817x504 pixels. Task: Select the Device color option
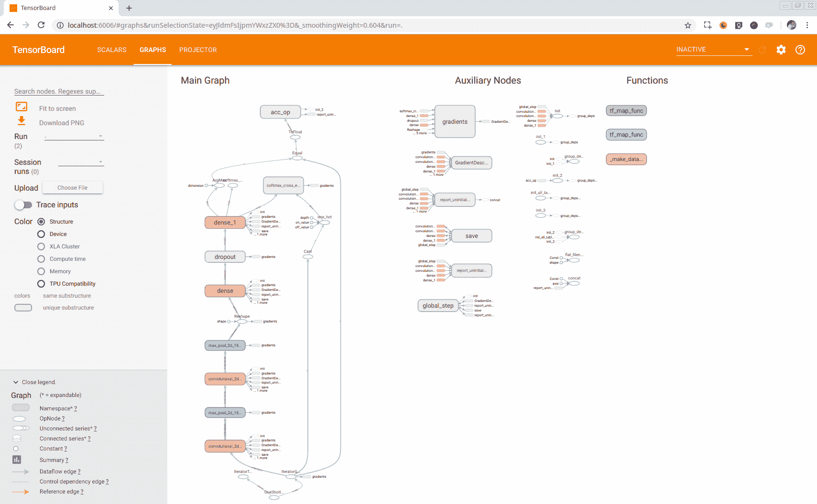click(x=41, y=234)
